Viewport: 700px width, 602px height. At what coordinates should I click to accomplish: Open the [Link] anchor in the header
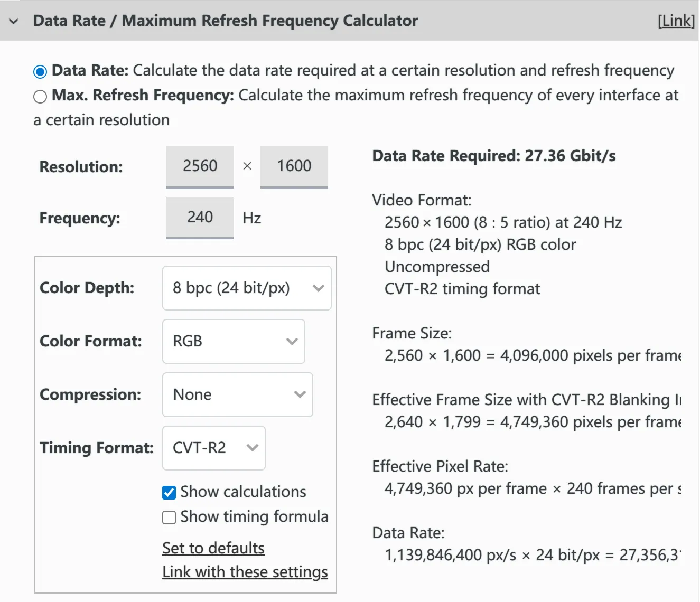(676, 21)
